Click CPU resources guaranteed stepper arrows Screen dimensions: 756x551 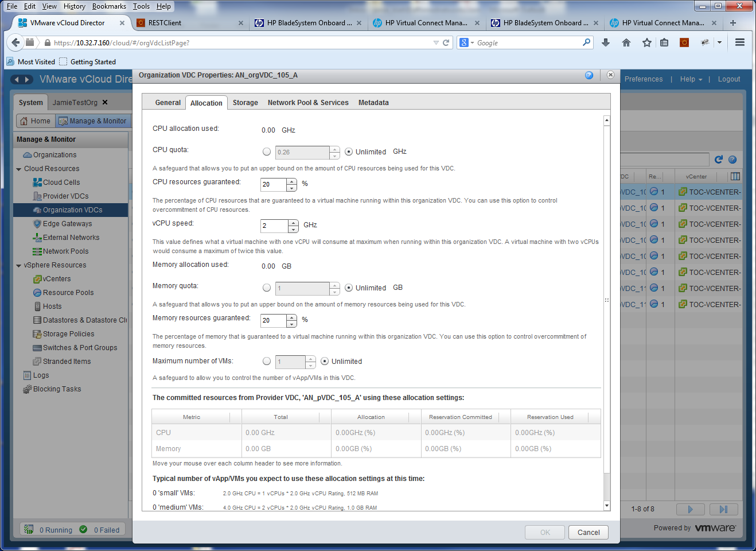pyautogui.click(x=292, y=185)
